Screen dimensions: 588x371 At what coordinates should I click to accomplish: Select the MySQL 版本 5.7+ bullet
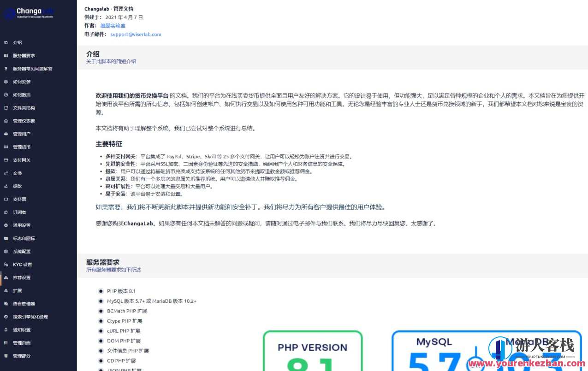tap(101, 301)
